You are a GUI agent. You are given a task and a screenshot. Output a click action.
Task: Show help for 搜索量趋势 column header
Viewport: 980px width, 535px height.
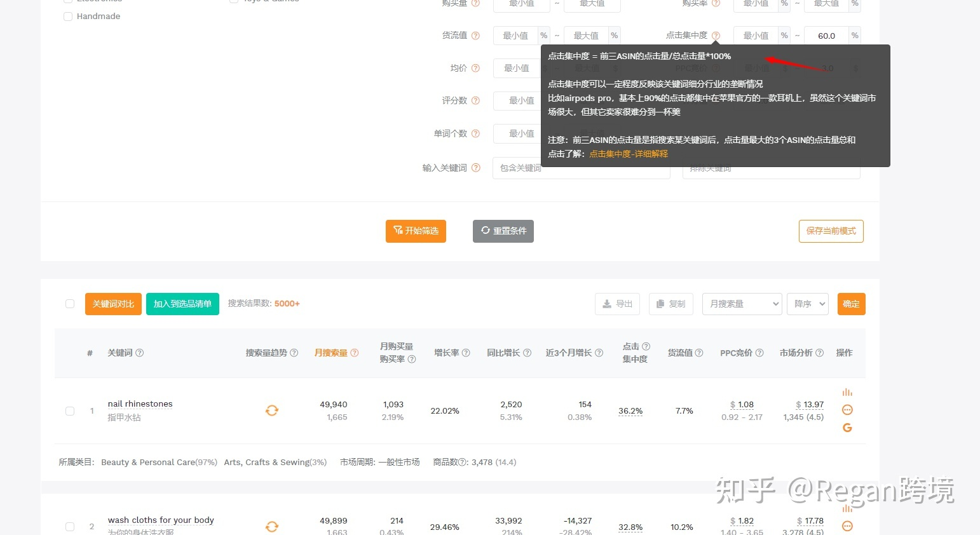(294, 353)
